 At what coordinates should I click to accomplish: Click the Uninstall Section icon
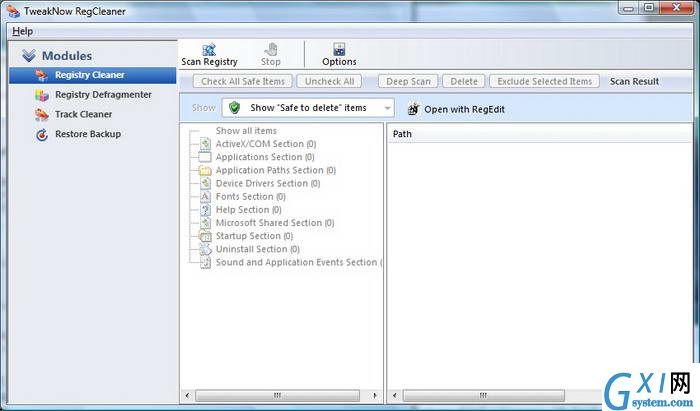point(205,249)
